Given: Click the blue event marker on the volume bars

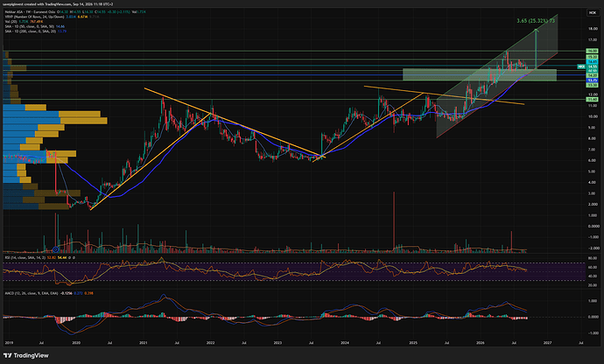Looking at the screenshot, I should [x=55, y=249].
